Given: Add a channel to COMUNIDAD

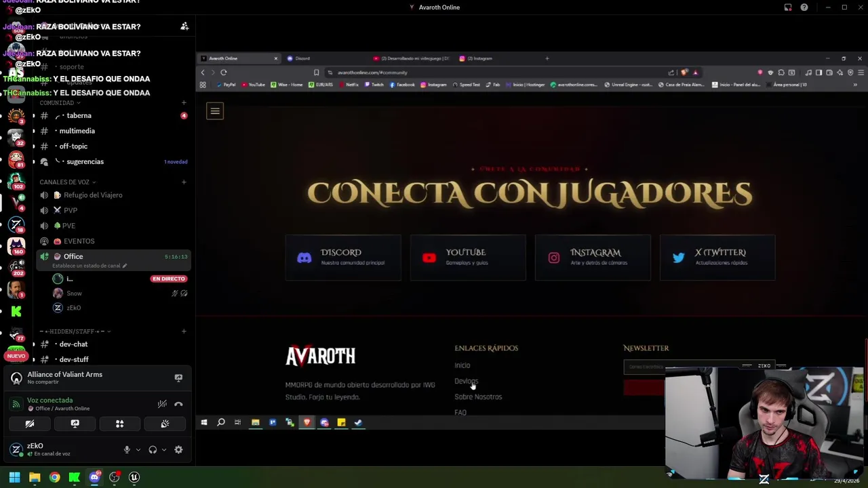Looking at the screenshot, I should (184, 103).
